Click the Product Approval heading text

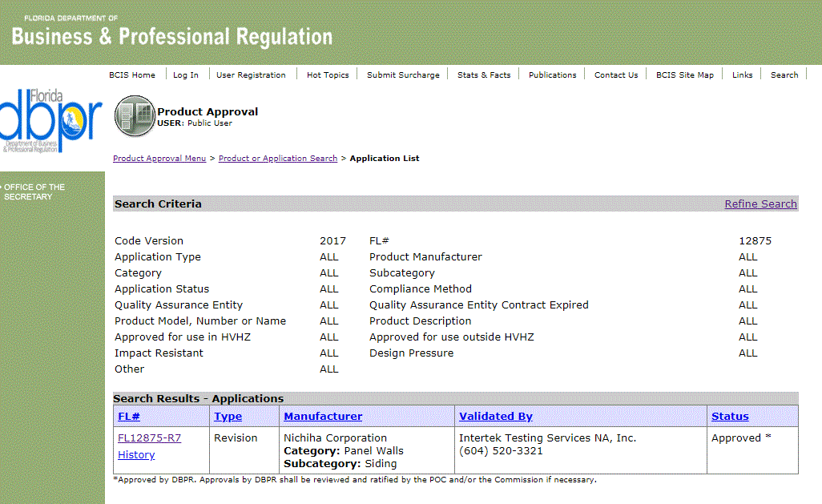(208, 111)
